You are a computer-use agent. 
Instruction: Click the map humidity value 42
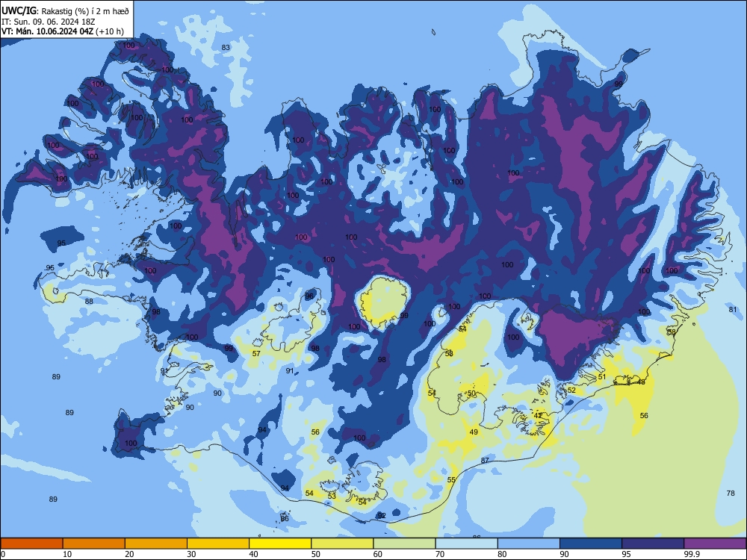pos(538,415)
